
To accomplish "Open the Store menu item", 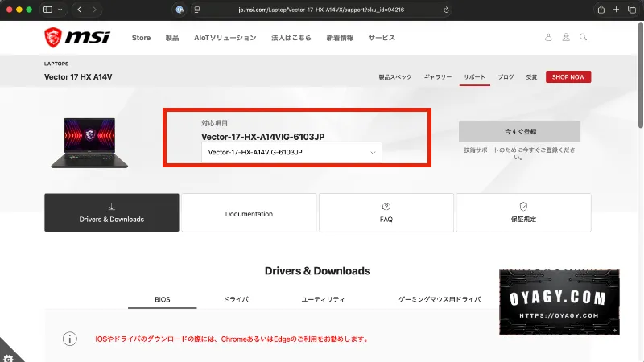I will 141,38.
